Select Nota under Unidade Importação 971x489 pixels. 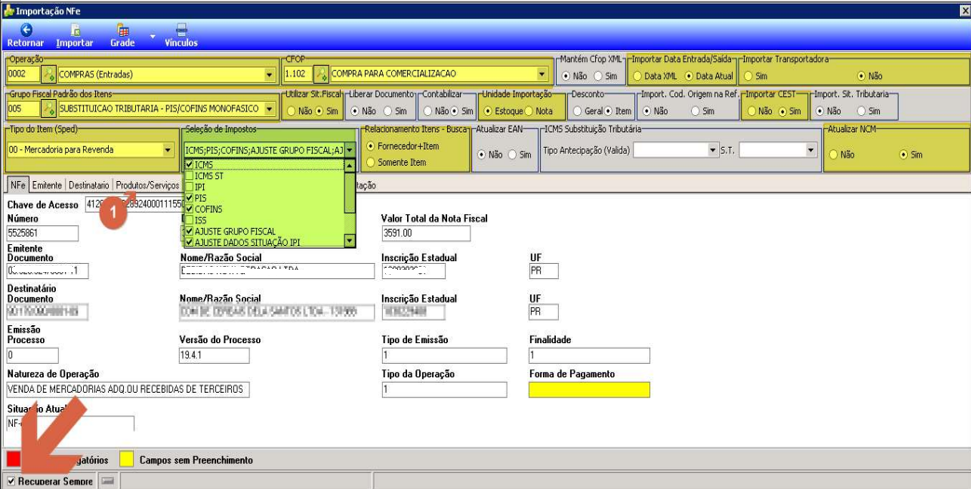point(529,111)
